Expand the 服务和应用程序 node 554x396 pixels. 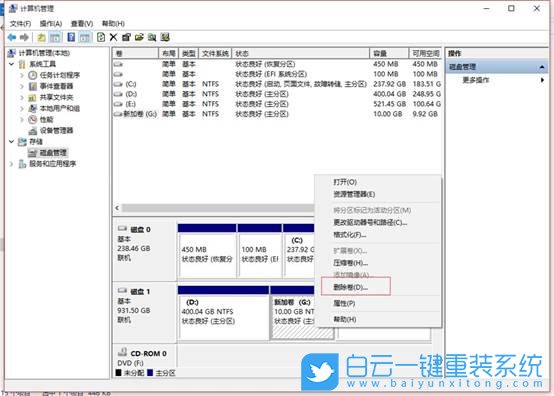[11, 164]
